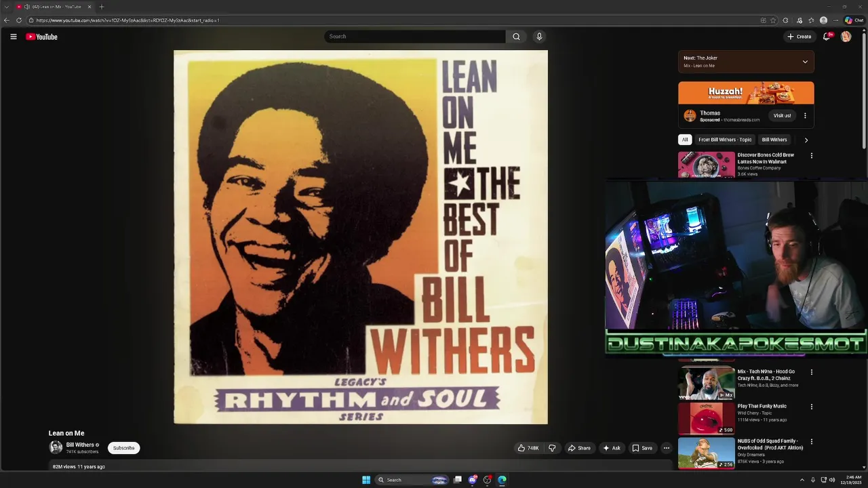Screen dimensions: 868x488
Task: Open the Bill Withers channel name link
Action: click(x=80, y=445)
